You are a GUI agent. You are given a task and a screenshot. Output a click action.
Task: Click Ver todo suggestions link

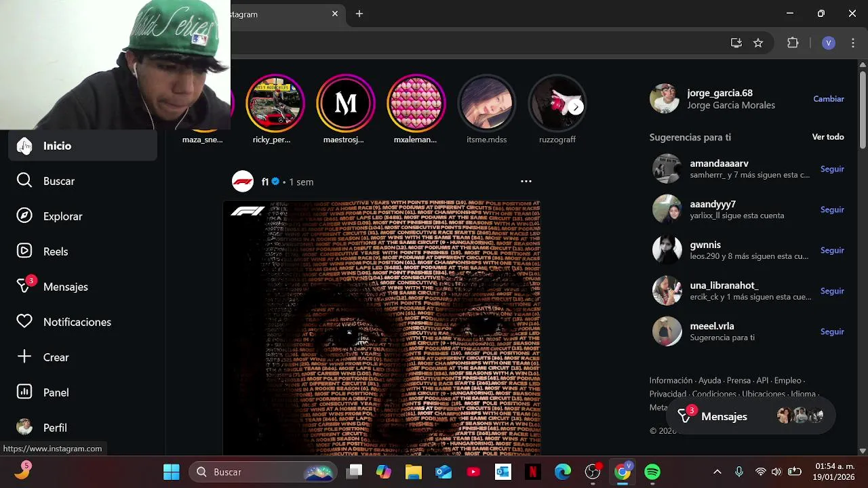click(x=828, y=137)
